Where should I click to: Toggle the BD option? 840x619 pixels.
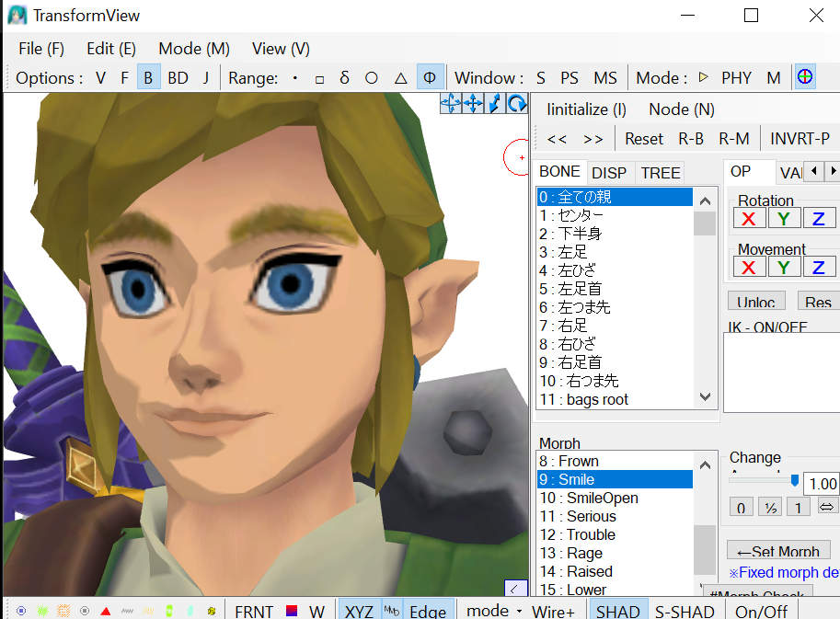178,78
